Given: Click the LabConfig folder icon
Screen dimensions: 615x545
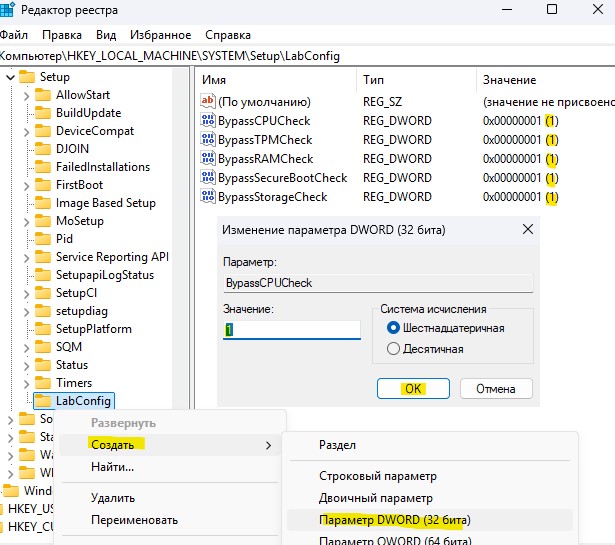Looking at the screenshot, I should pyautogui.click(x=43, y=401).
